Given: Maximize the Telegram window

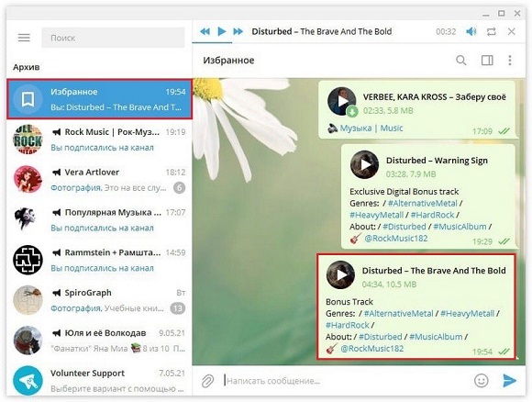Looking at the screenshot, I should [x=502, y=13].
